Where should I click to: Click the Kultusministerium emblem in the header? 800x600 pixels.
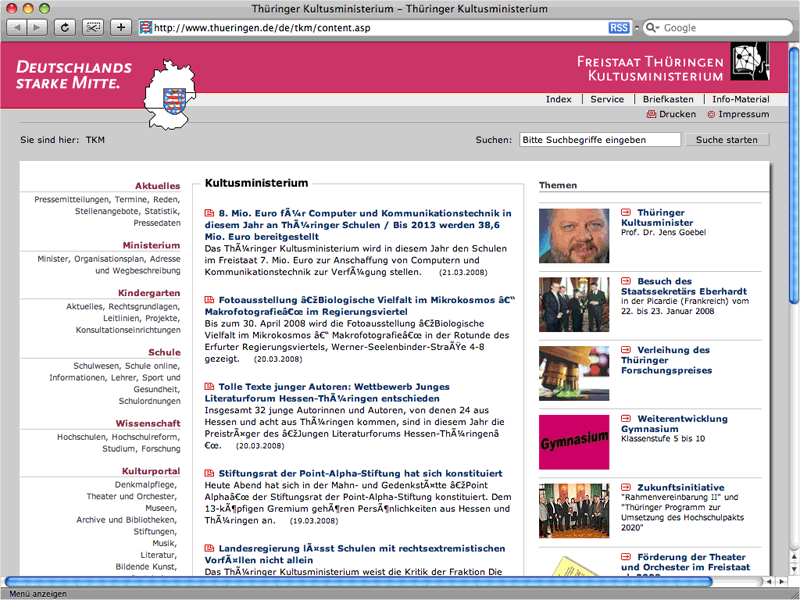coord(749,62)
